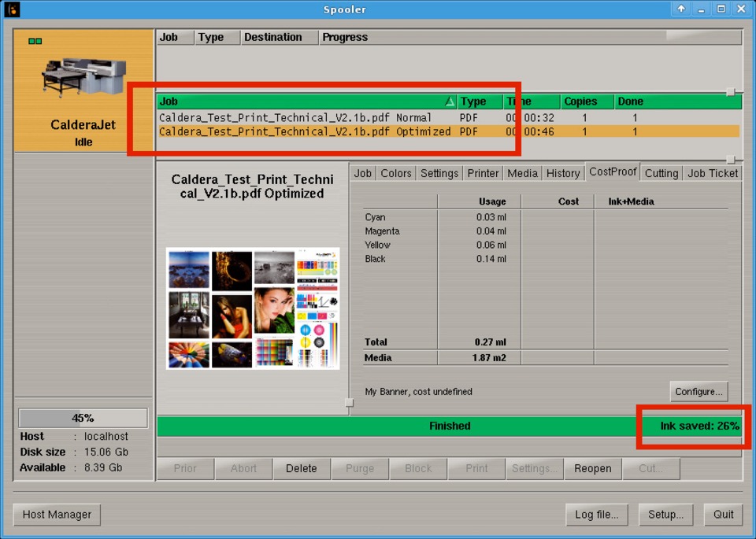756x539 pixels.
Task: Open the CostProof tab
Action: (x=612, y=172)
